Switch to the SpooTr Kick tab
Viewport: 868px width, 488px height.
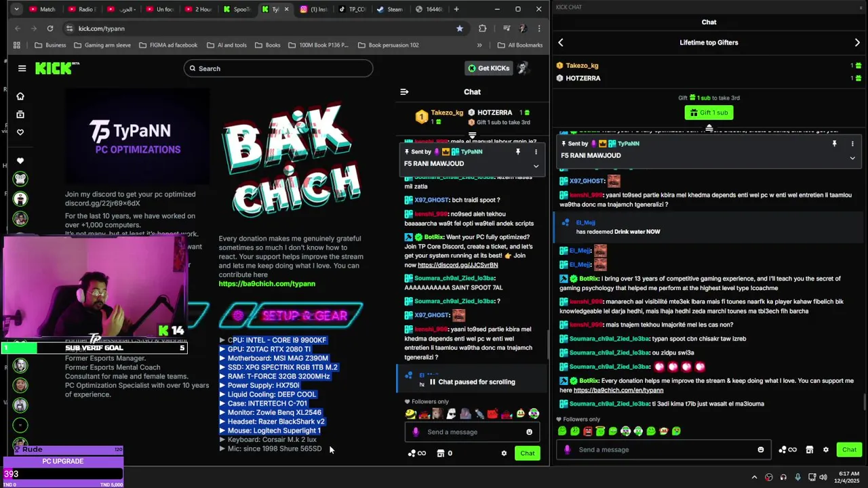(x=237, y=9)
